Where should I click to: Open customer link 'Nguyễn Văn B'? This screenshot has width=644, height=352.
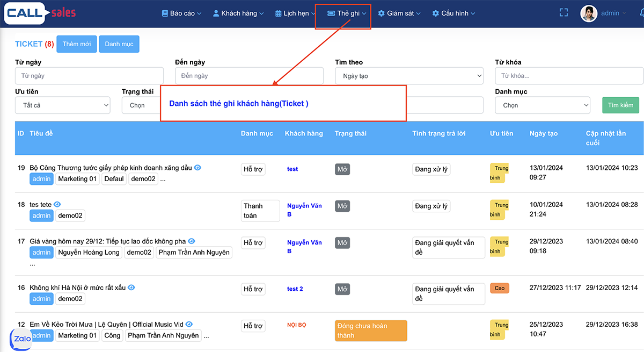[304, 209]
